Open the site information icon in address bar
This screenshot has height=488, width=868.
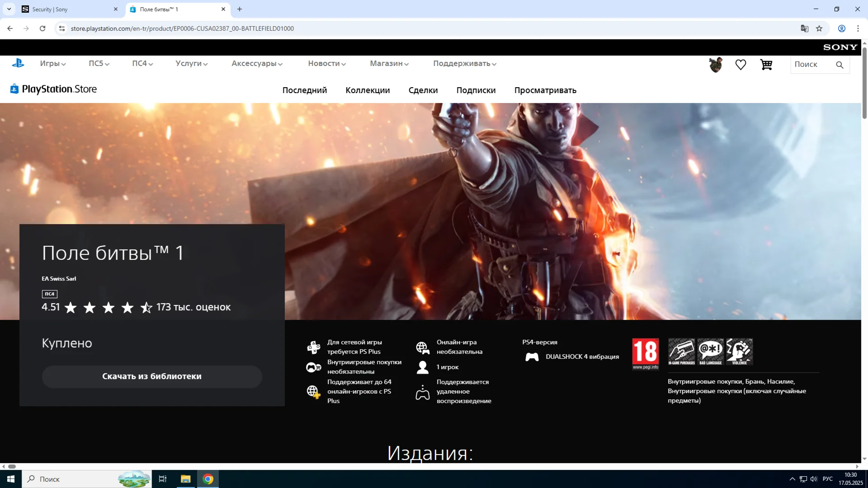click(x=62, y=28)
